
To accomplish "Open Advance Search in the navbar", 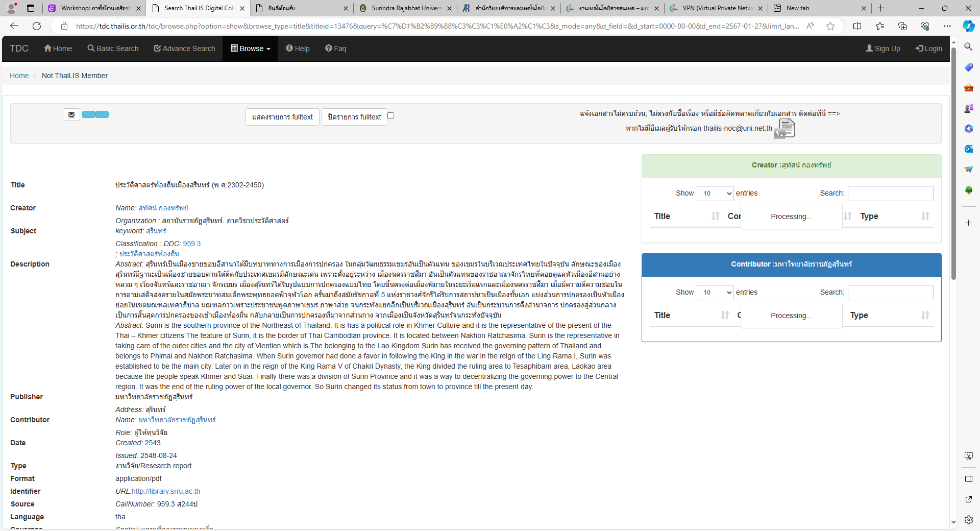I will tap(184, 49).
